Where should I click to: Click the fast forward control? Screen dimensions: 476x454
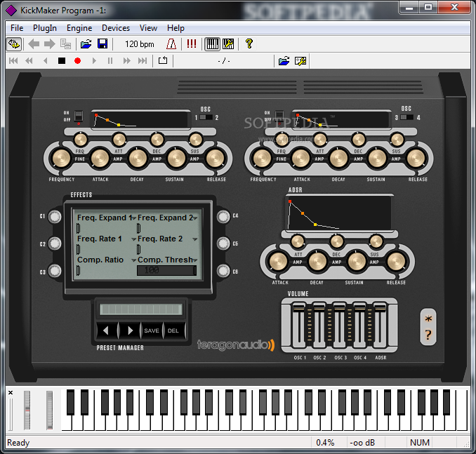[126, 61]
